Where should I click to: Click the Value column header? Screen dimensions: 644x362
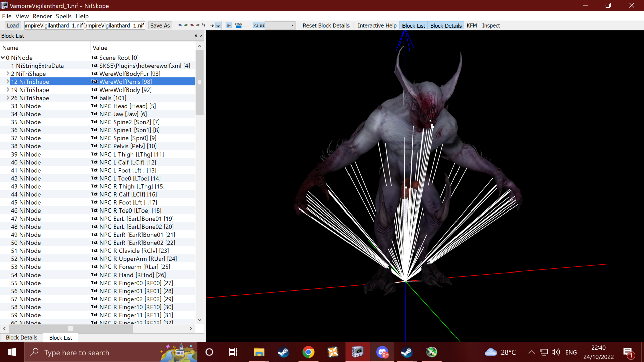click(x=143, y=48)
